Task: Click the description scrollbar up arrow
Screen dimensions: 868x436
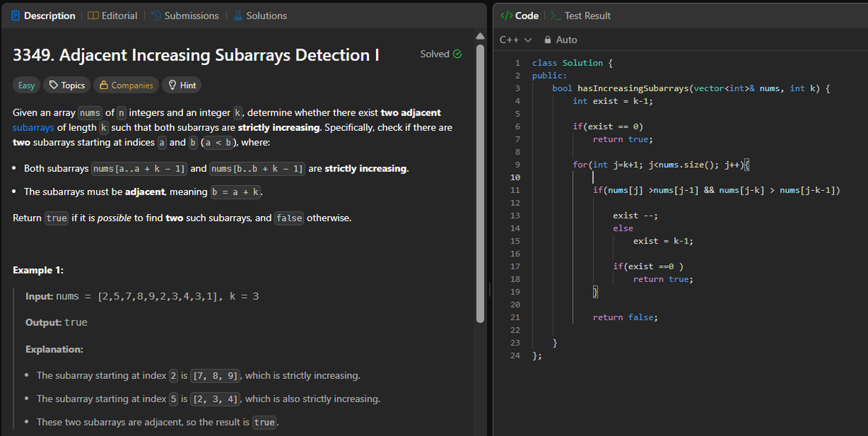Action: click(x=479, y=35)
